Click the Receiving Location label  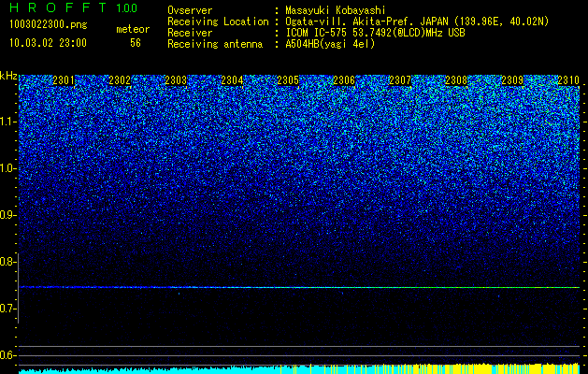coord(218,22)
